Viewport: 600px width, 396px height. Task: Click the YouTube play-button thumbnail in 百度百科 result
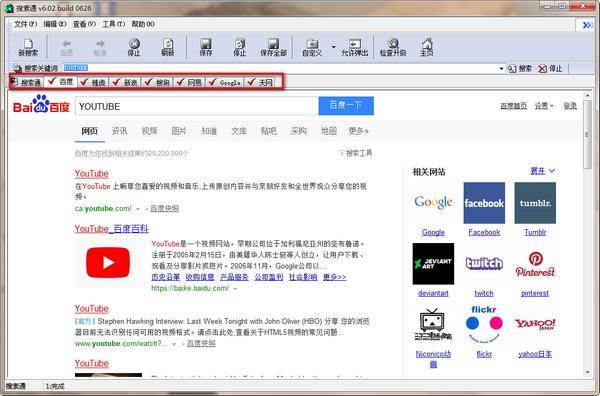pos(108,262)
